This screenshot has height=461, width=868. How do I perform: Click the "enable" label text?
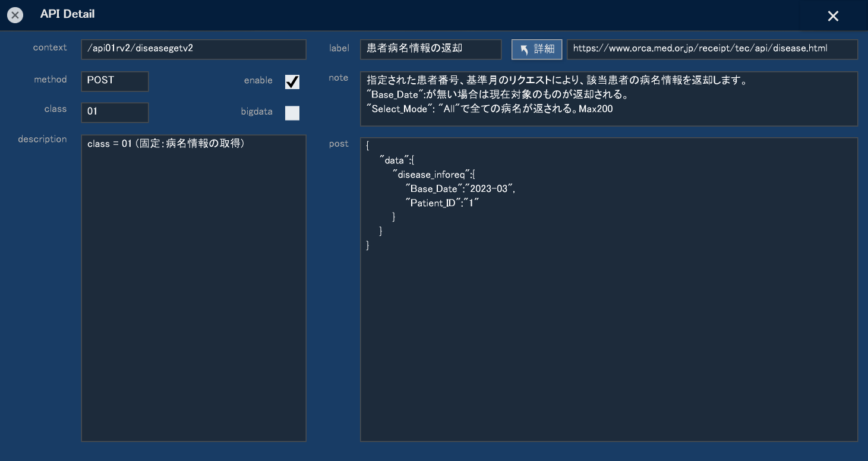point(258,80)
